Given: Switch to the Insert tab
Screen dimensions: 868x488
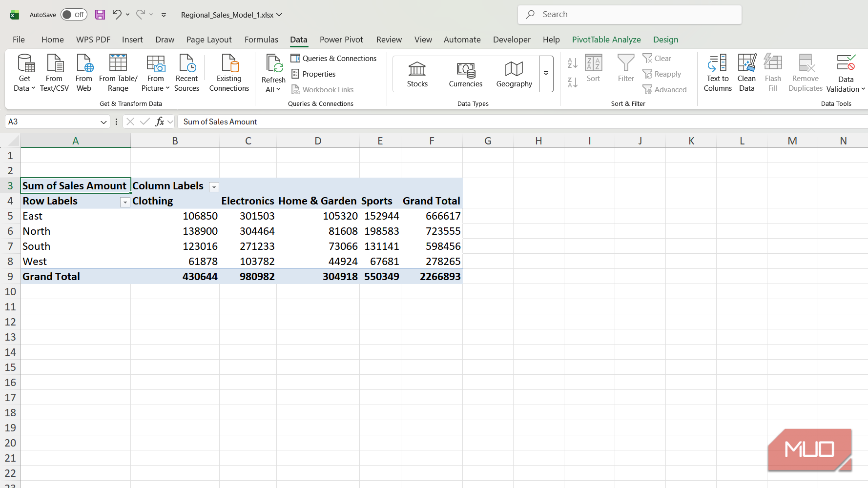Looking at the screenshot, I should pos(132,40).
